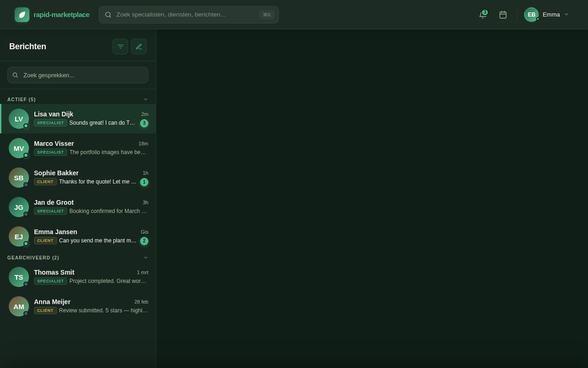
Task: Select Thomas Smit's avatar
Action: pos(19,277)
